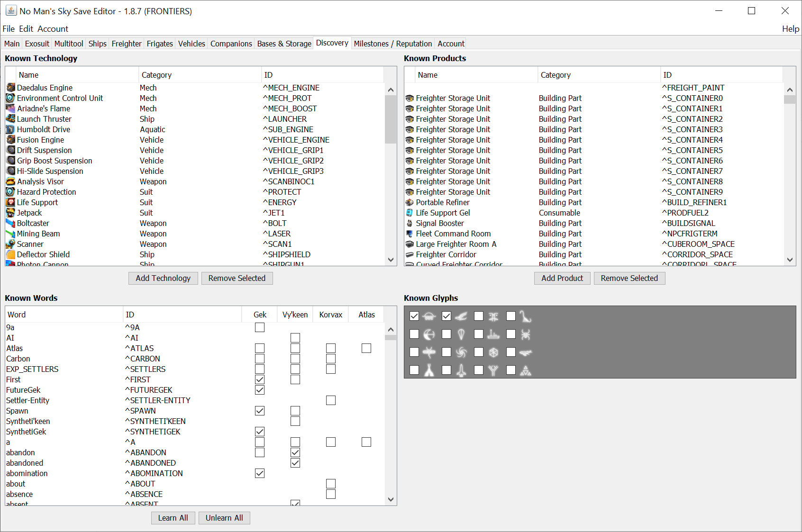Uncheck Vy'keen box for word abandoned

pos(295,463)
